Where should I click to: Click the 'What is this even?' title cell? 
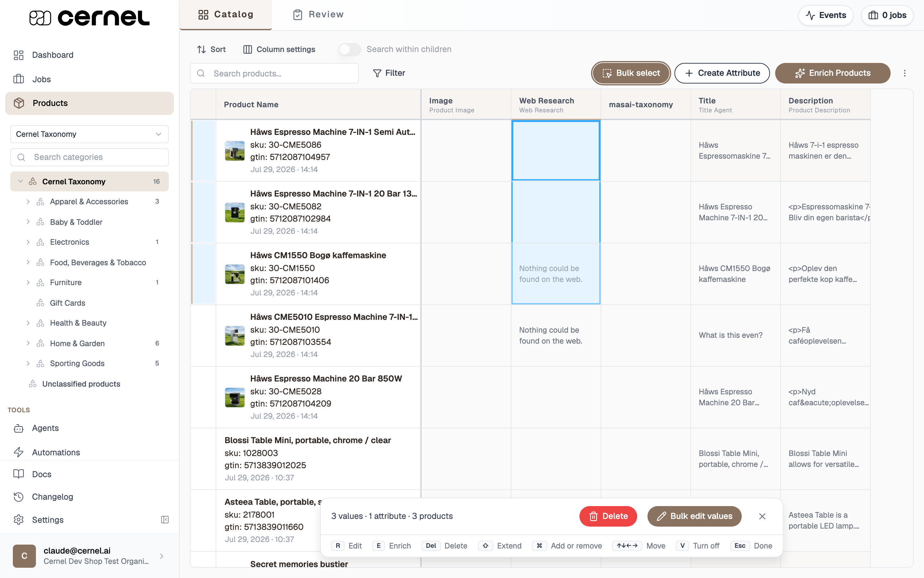[735, 335]
